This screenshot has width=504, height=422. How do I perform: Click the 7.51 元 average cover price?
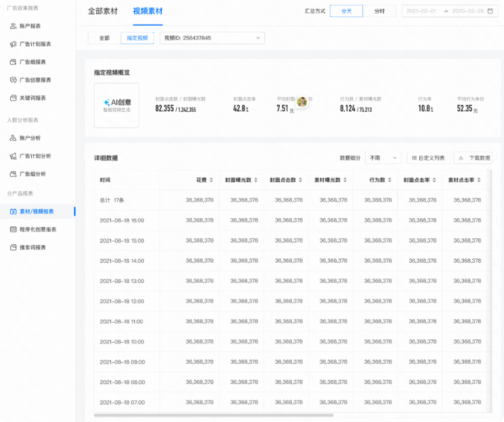[x=285, y=108]
